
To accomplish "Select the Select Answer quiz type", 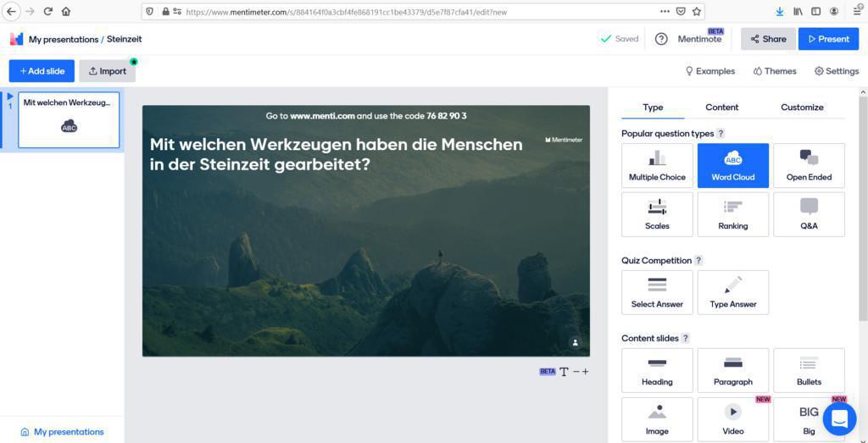I will tap(657, 292).
